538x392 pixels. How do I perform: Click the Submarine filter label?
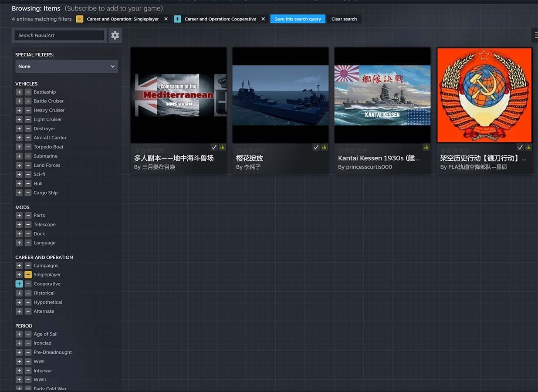pyautogui.click(x=46, y=156)
